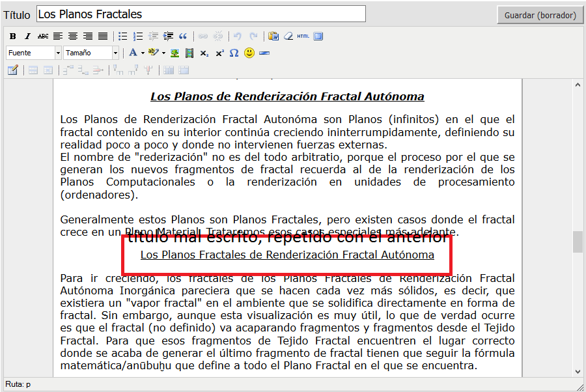This screenshot has height=392, width=586.
Task: Click the vertical scrollbar thumb
Action: (578, 242)
